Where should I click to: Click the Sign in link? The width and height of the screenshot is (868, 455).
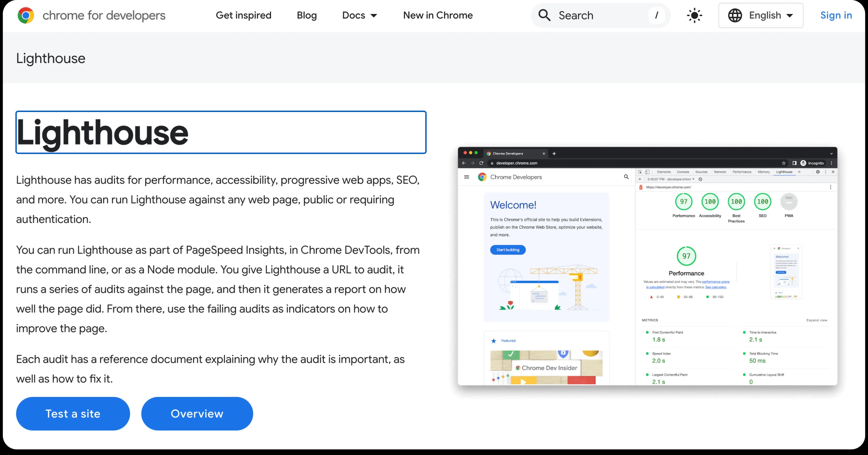pos(836,16)
